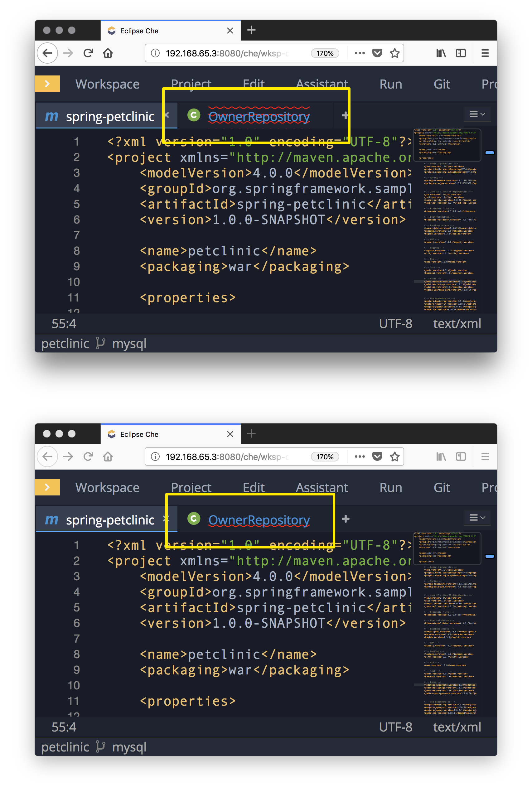Expand the yellow arrow panel toggle in the lower Che IDE
The height and width of the screenshot is (787, 532).
click(47, 487)
